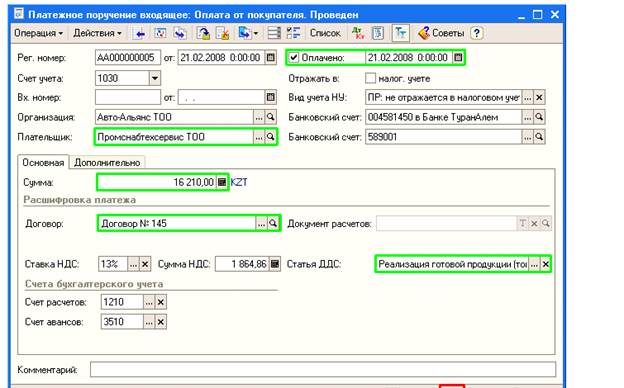This screenshot has width=624, height=388.
Task: Clear the Вид учета НУ field
Action: tap(539, 97)
